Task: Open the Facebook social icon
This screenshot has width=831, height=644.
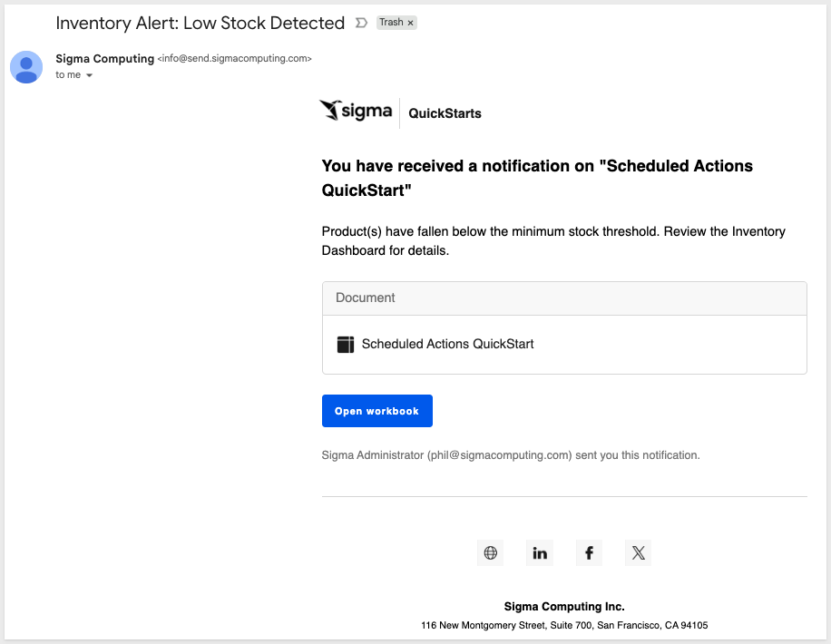Action: tap(589, 552)
